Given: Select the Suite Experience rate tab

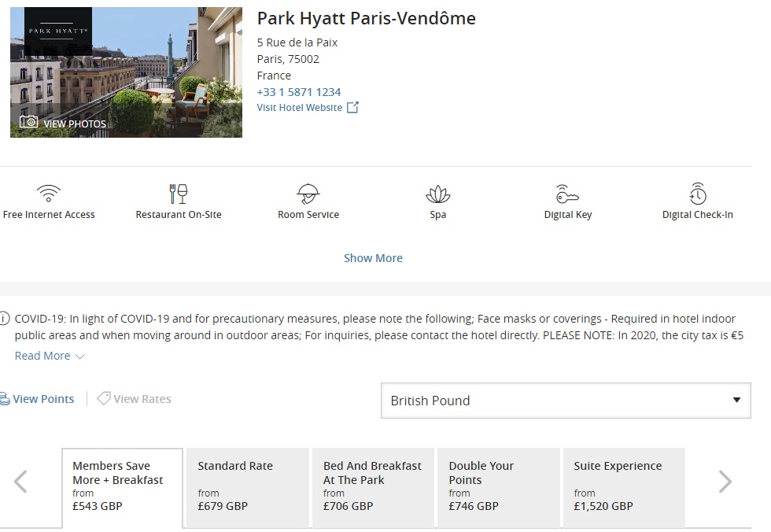Looking at the screenshot, I should 624,488.
